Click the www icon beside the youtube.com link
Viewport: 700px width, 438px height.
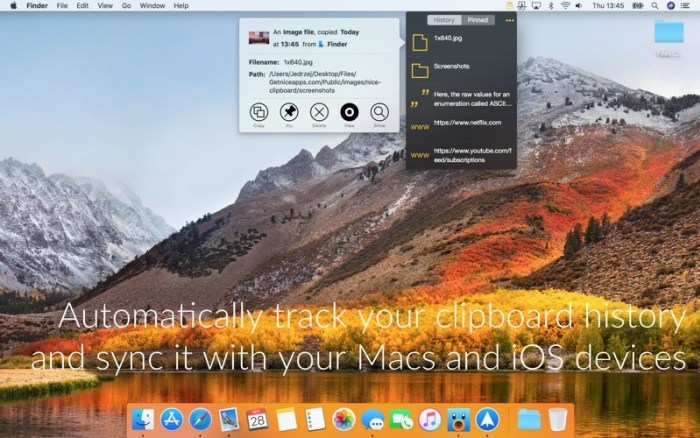(x=420, y=155)
